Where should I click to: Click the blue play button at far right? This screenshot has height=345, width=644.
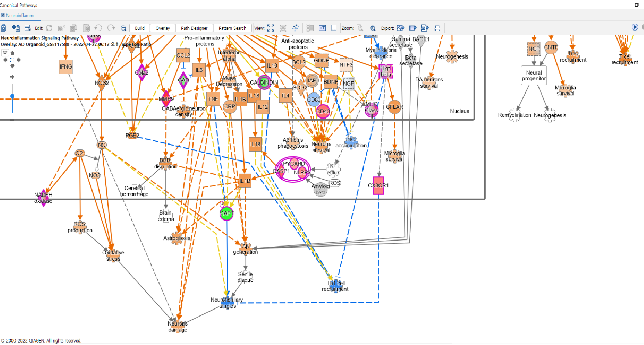pos(635,27)
